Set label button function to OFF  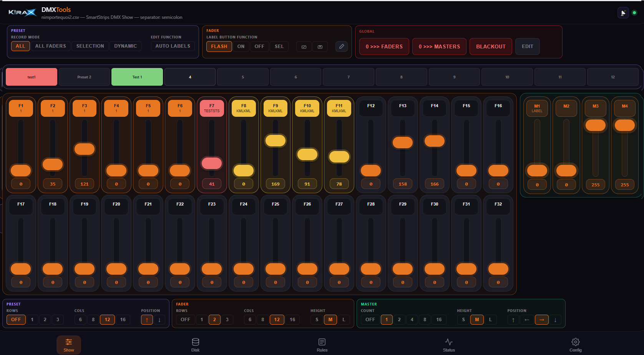point(259,46)
